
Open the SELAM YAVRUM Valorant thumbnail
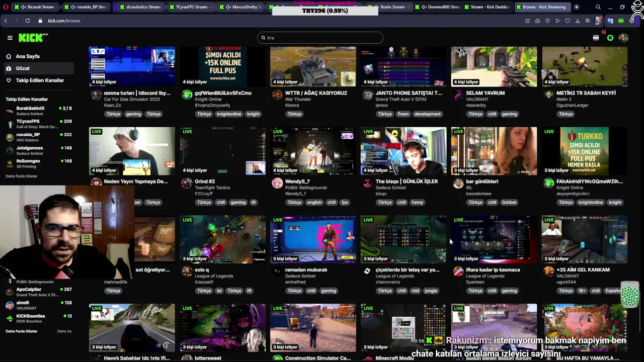pos(494,66)
